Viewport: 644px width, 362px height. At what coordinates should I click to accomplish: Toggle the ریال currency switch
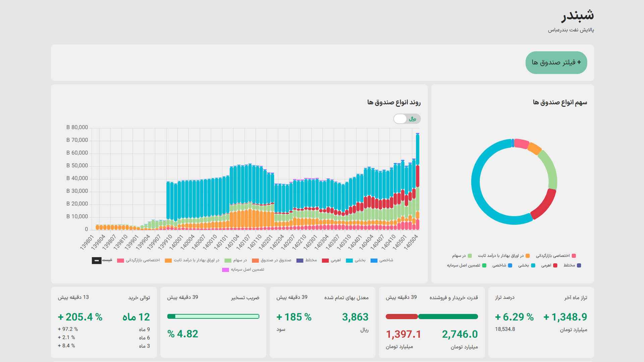tap(407, 119)
